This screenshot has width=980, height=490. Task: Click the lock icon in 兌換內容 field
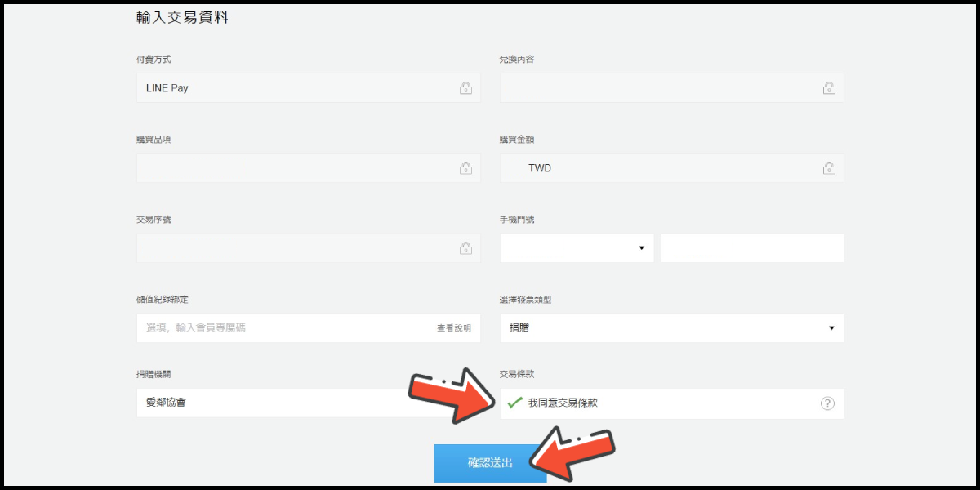click(x=829, y=88)
